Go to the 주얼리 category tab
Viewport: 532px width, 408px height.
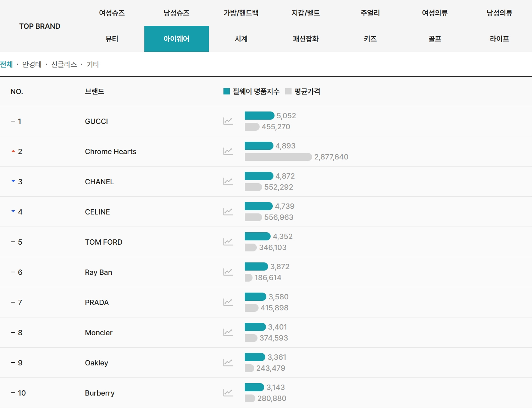[370, 13]
